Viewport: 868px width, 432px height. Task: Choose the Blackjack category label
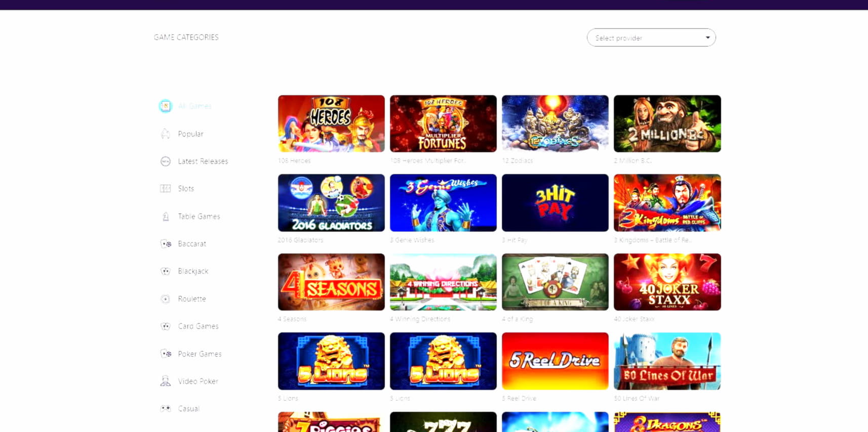[x=193, y=271]
